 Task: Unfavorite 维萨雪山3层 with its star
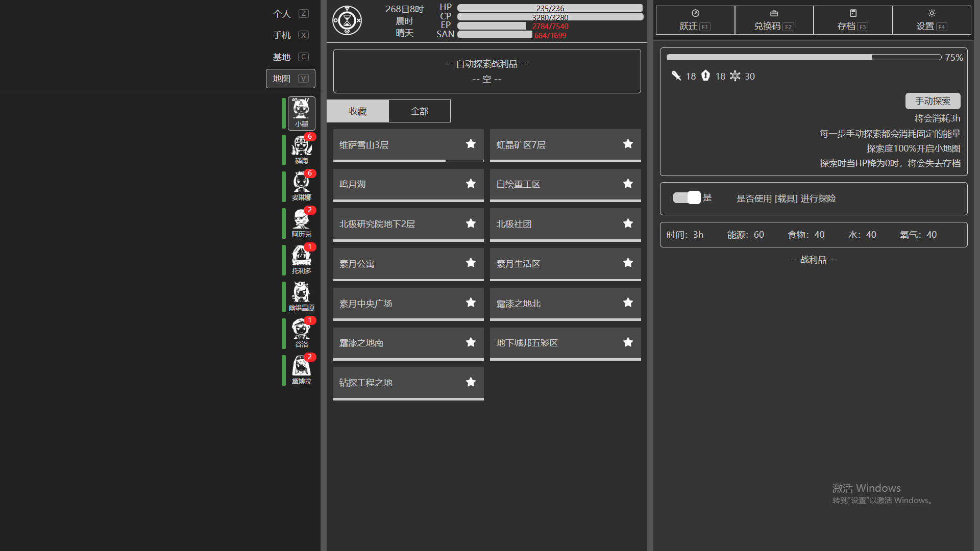tap(471, 144)
